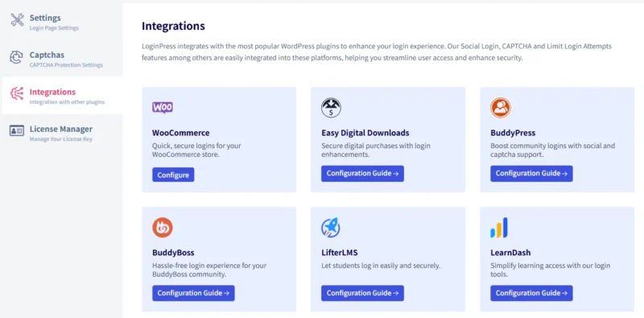644x318 pixels.
Task: Click the Captchas shield icon
Action: 16,57
